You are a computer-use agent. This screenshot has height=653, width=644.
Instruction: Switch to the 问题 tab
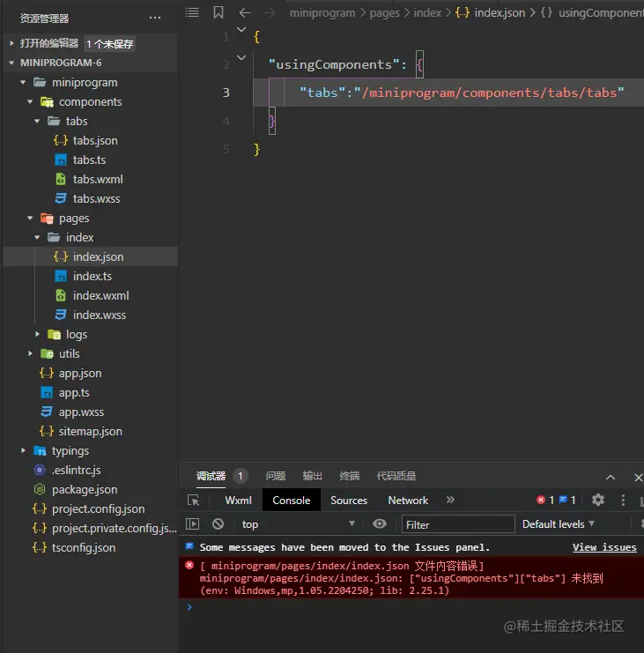tap(276, 476)
